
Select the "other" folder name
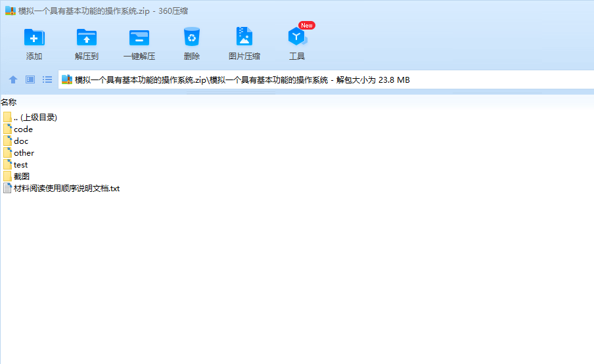click(24, 152)
